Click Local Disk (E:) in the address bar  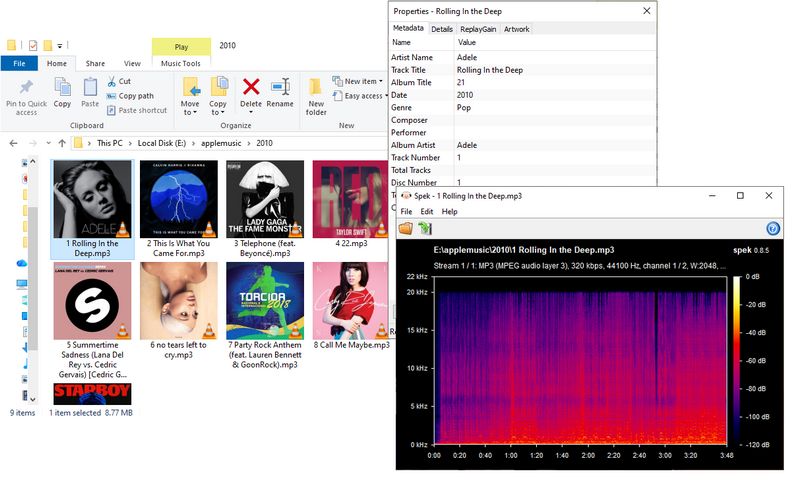162,143
